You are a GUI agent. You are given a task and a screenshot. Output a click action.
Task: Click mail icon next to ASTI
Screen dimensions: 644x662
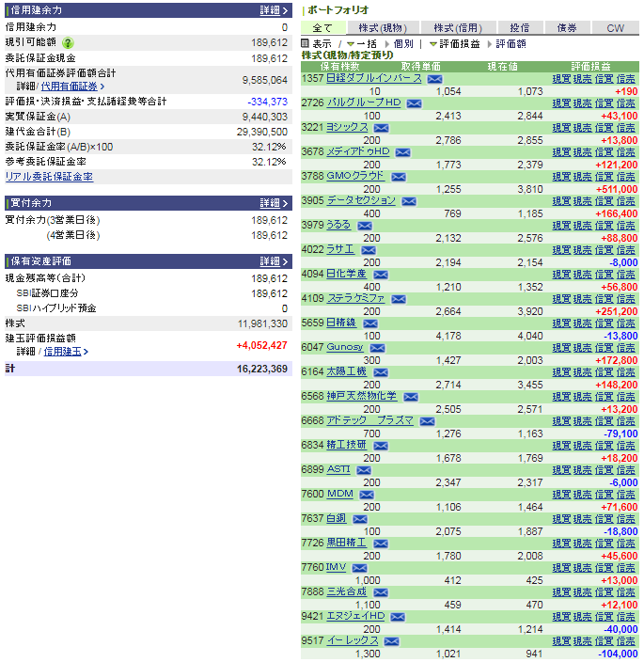pos(364,471)
